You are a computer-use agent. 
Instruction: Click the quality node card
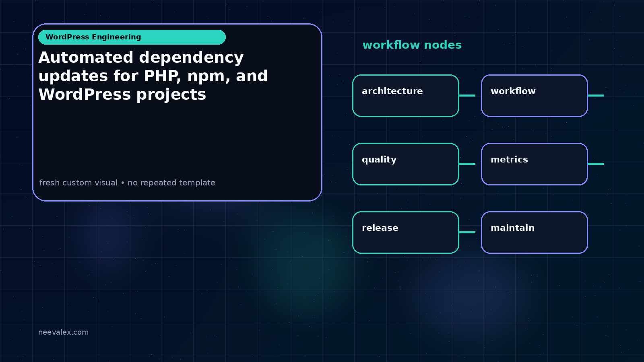point(406,164)
